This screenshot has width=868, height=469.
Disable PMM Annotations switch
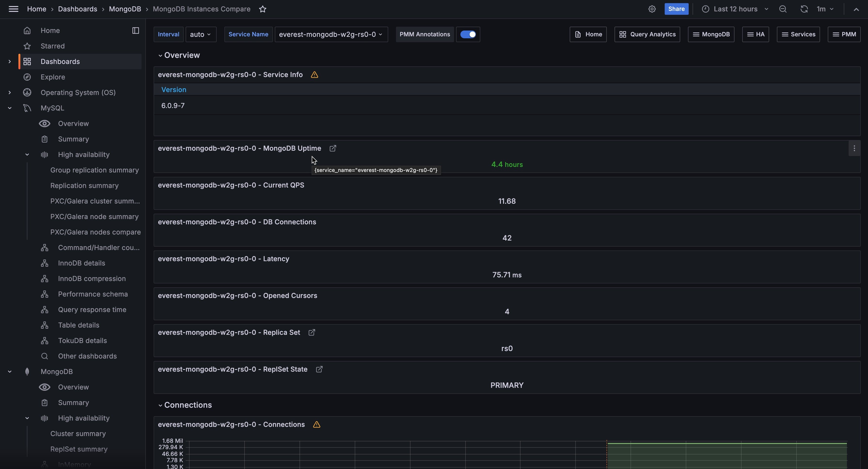[x=468, y=34]
